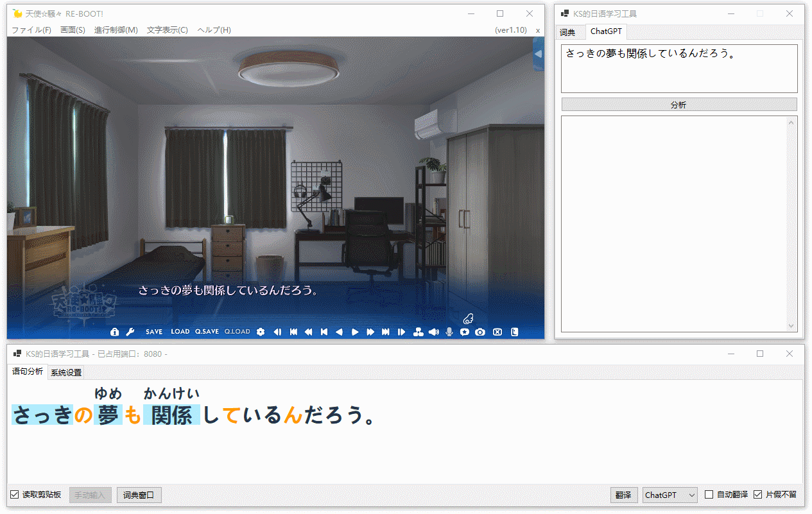Screen dimensions: 812x514
Task: Switch to the ChatGPT tab
Action: 606,31
